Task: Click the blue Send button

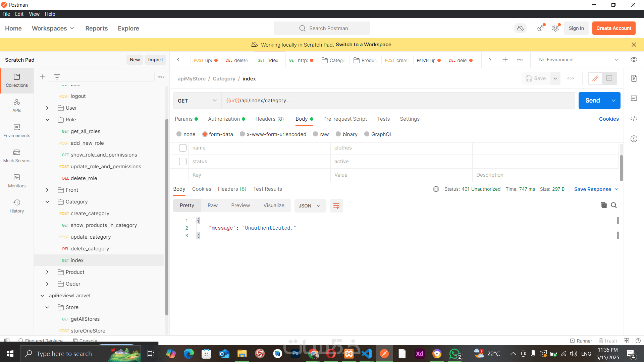Action: click(x=592, y=101)
